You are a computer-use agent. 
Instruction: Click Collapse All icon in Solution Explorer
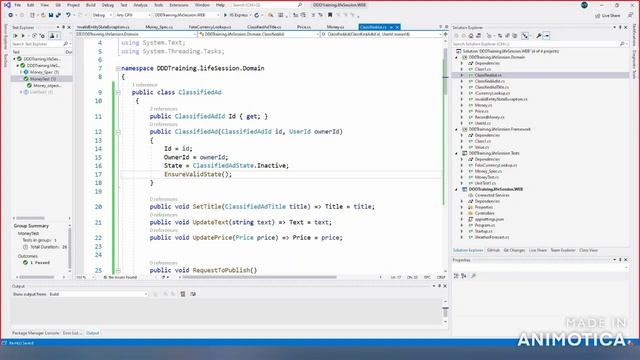[x=507, y=36]
